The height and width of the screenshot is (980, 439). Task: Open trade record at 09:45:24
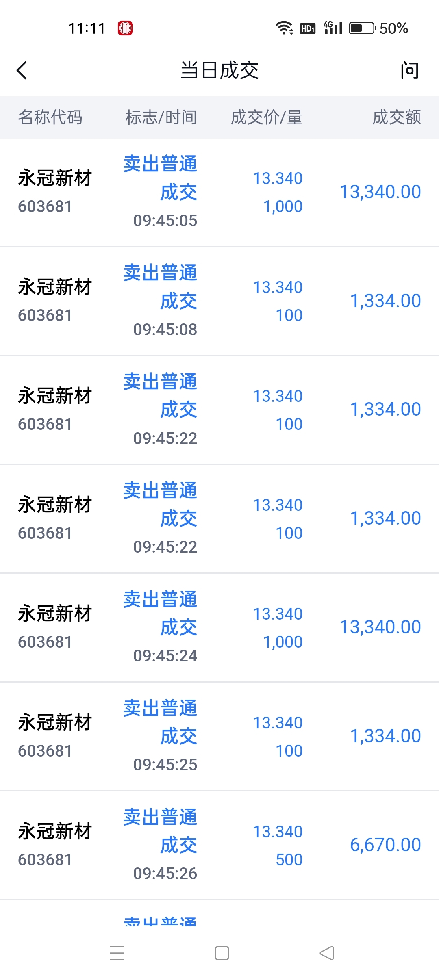pos(219,628)
